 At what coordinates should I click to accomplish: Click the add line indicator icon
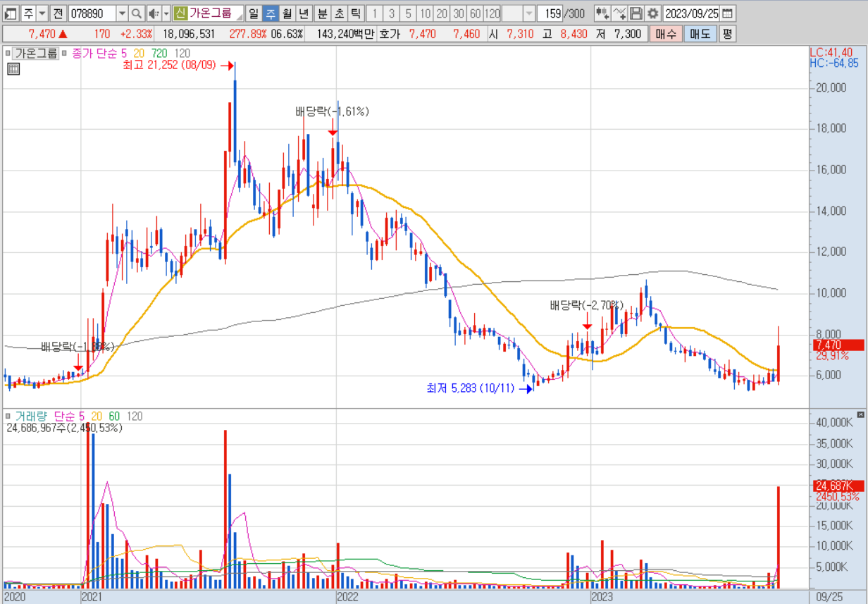point(619,13)
